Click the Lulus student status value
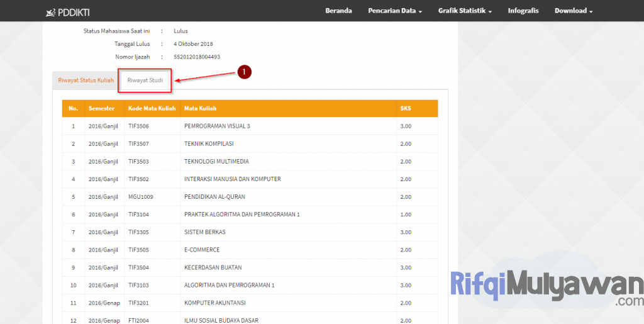The width and height of the screenshot is (644, 324). [180, 31]
